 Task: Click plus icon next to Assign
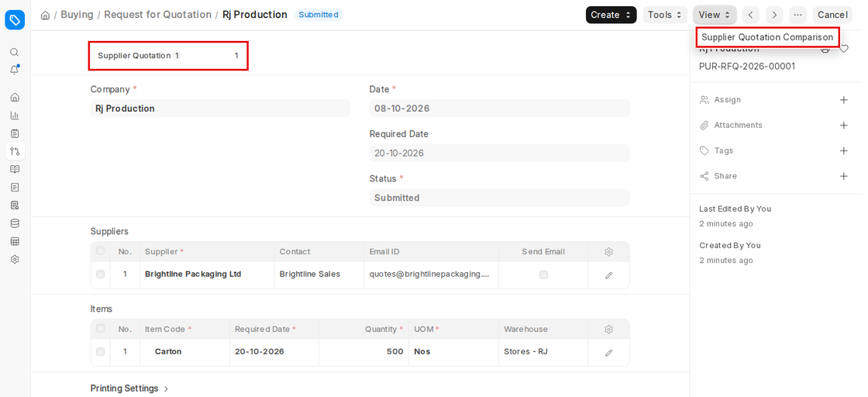coord(844,100)
